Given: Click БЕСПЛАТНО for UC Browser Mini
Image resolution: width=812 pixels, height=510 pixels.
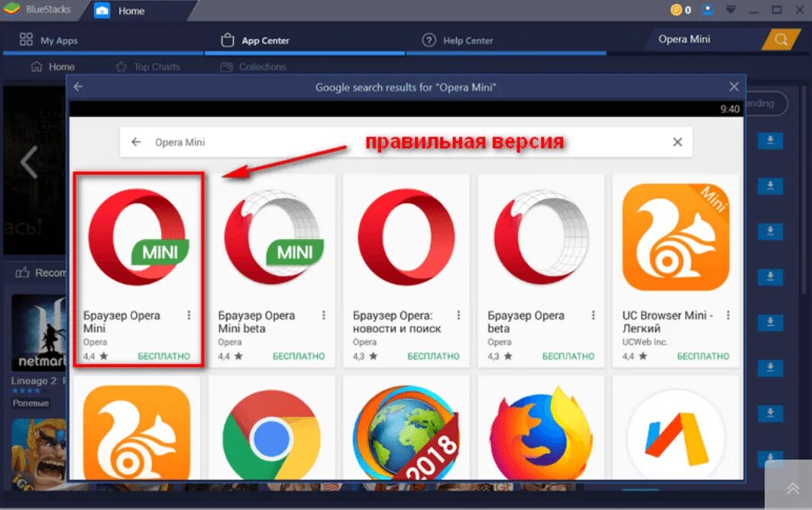Looking at the screenshot, I should point(704,357).
